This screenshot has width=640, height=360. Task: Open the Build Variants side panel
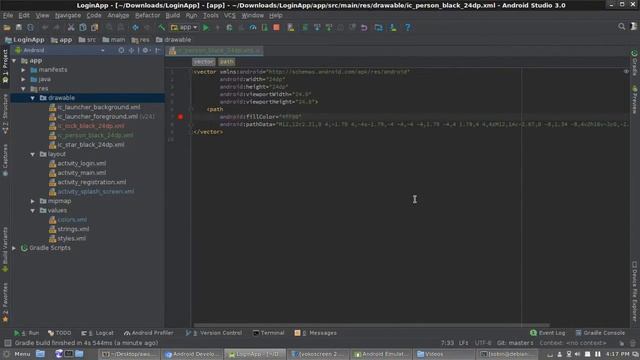(5, 250)
